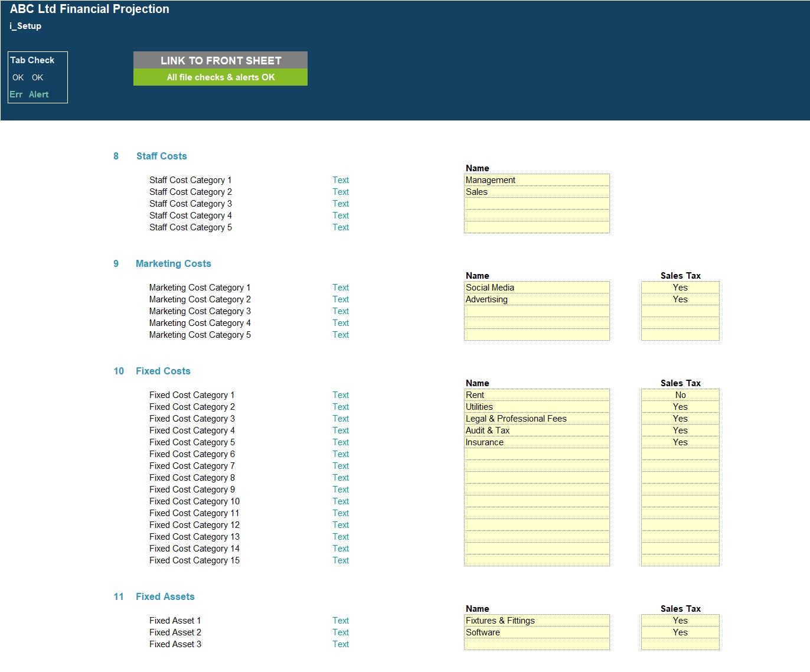Select the Fixtures & Fittings name cell
This screenshot has height=672, width=810.
[x=537, y=621]
